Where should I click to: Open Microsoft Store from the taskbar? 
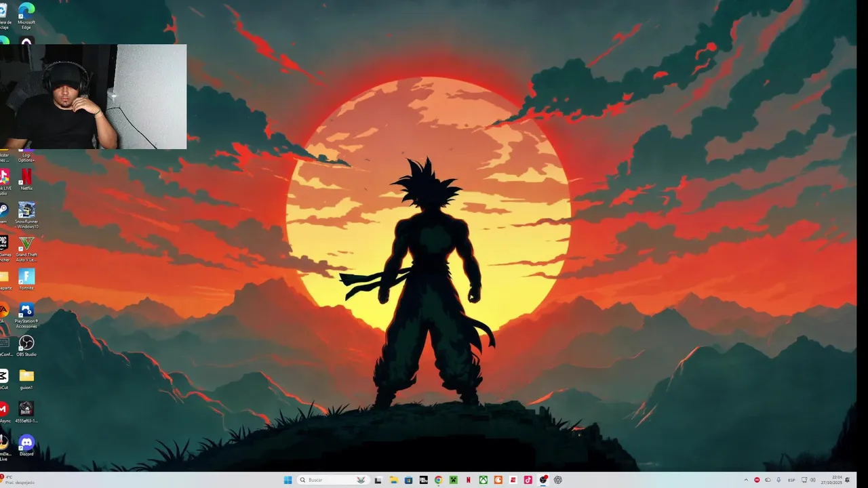408,480
